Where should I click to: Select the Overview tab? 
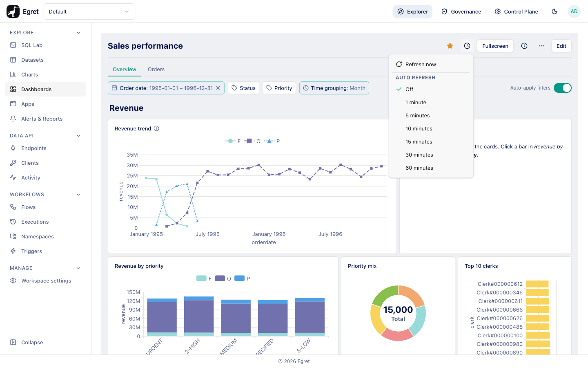click(125, 70)
